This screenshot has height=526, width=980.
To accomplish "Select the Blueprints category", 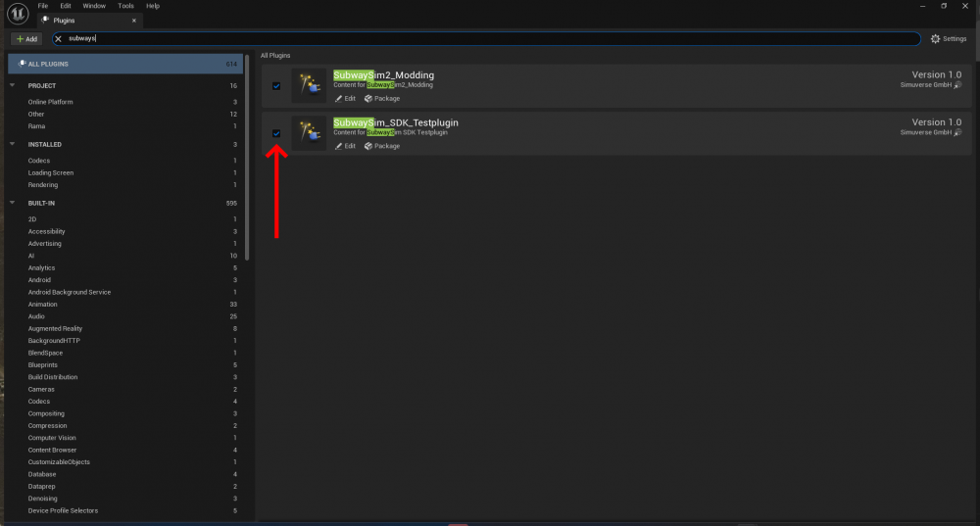I will [x=42, y=364].
